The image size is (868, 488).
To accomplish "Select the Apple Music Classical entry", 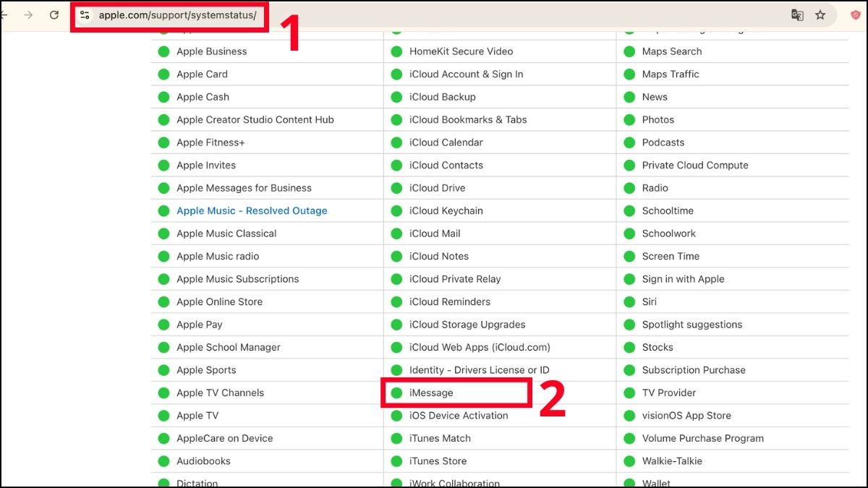I will click(226, 234).
